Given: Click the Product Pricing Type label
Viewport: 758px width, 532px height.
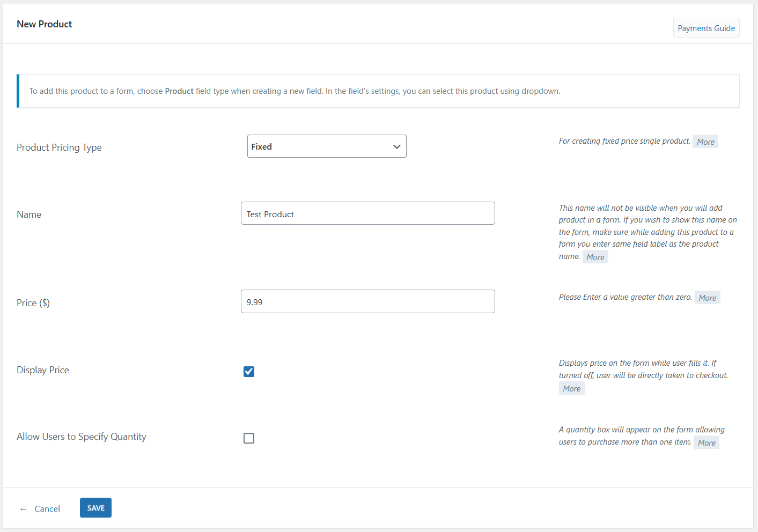Looking at the screenshot, I should [59, 147].
